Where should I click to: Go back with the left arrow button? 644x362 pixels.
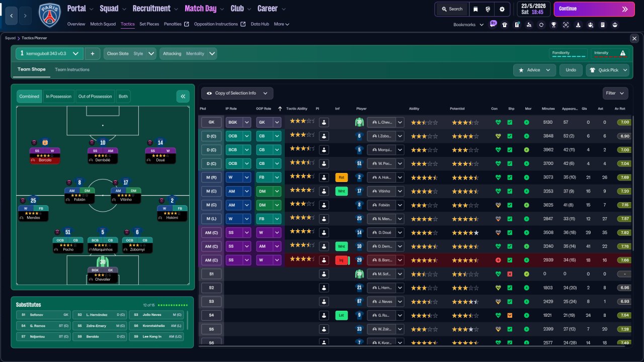11,16
